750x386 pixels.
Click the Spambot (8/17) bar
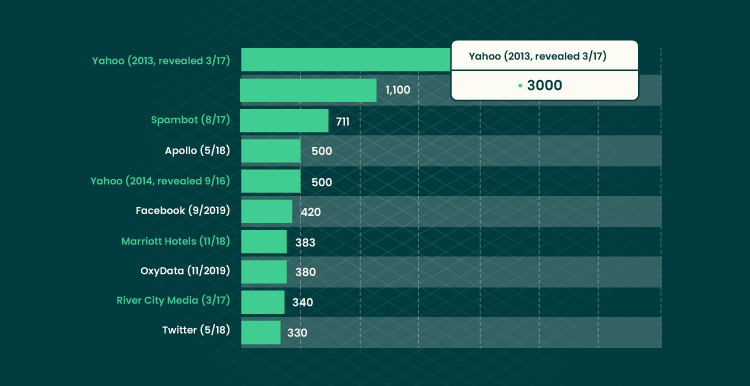pos(284,121)
